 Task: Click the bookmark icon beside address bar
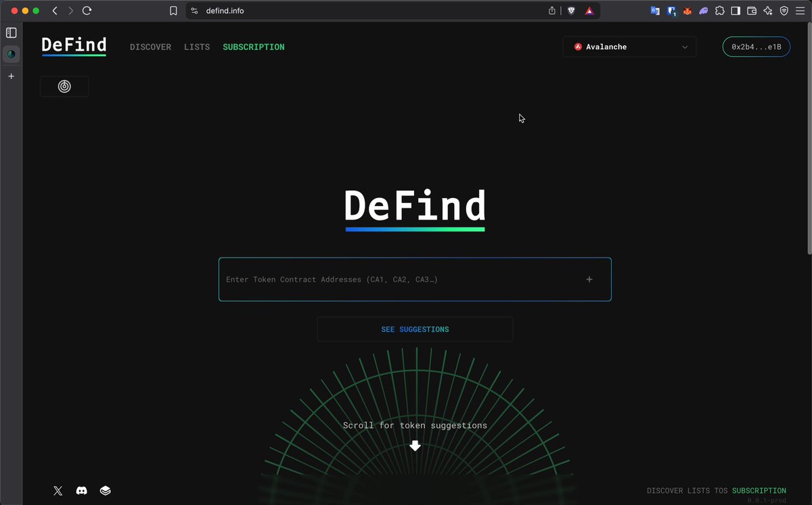coord(174,11)
